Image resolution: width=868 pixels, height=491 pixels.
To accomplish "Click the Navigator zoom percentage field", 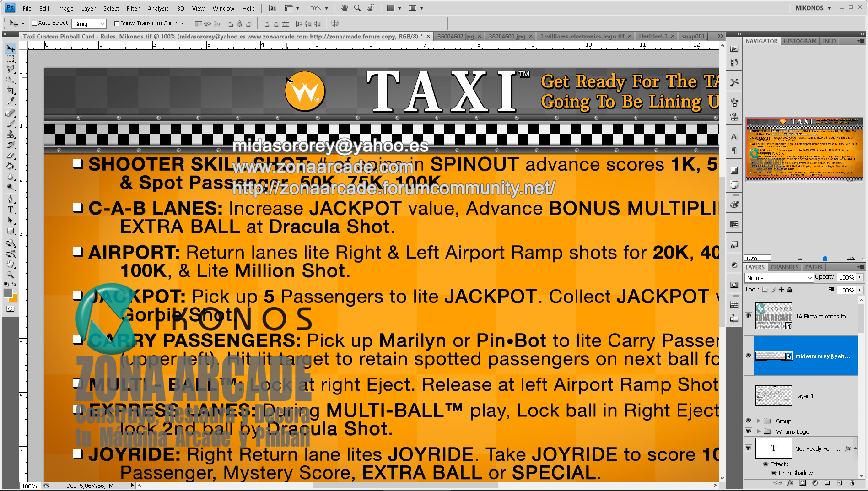I will 757,258.
